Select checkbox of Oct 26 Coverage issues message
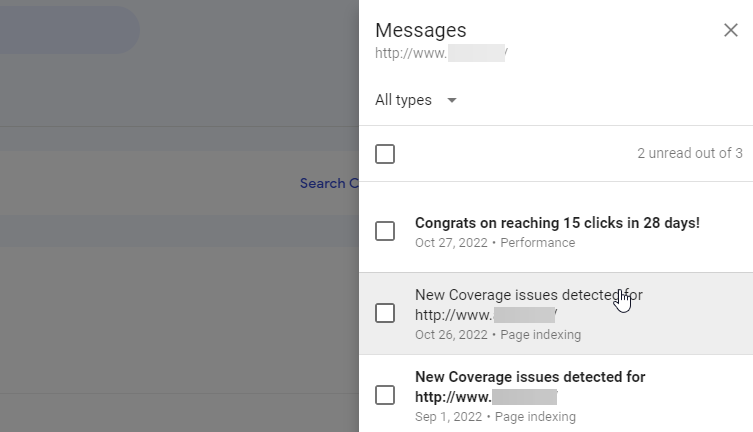Screen dimensions: 753x432 (x=385, y=313)
